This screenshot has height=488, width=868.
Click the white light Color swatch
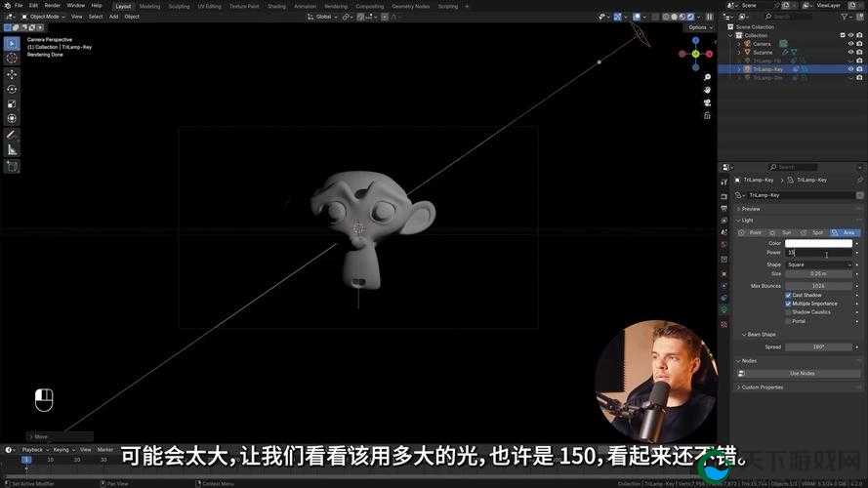pyautogui.click(x=819, y=243)
